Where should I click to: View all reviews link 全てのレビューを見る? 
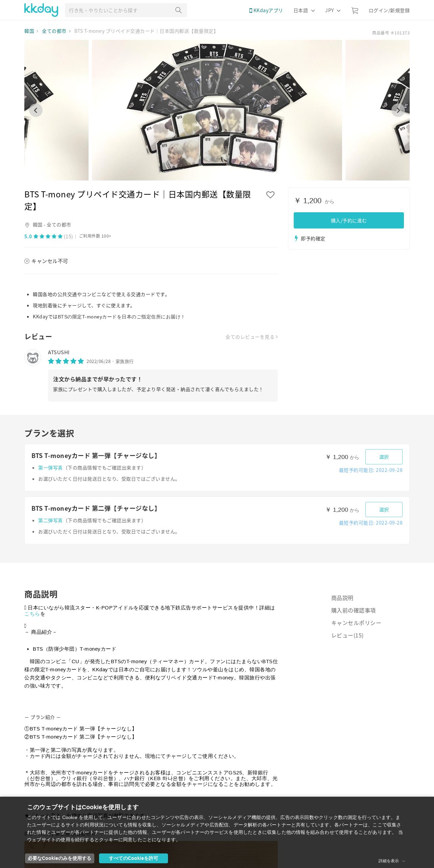tap(251, 337)
